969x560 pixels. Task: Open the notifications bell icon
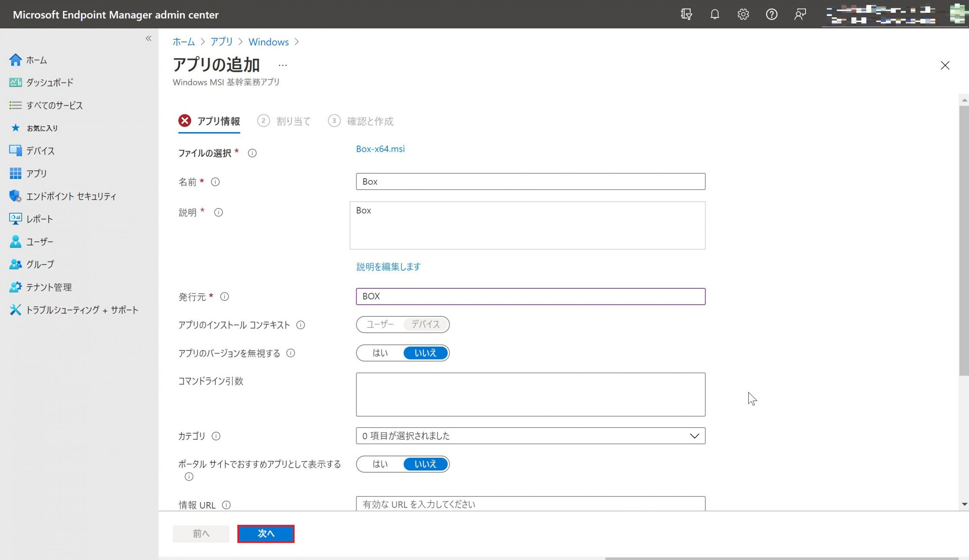pos(714,14)
